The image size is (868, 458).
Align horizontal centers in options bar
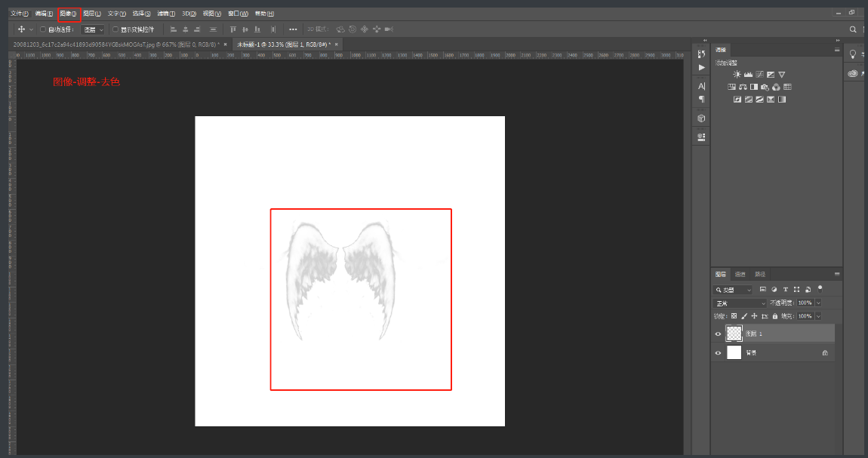point(186,29)
